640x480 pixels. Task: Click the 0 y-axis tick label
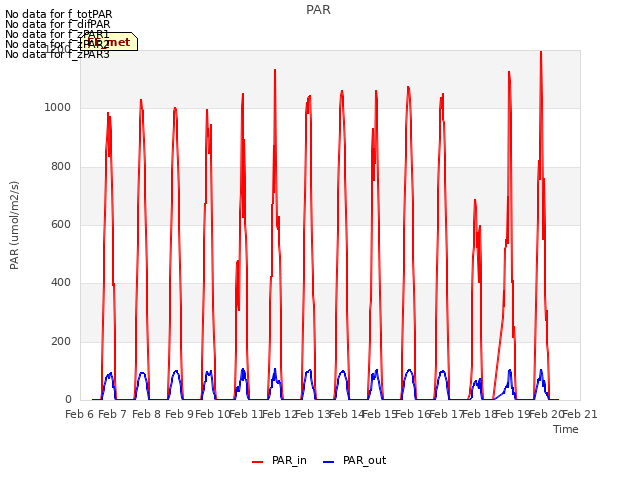[68, 399]
